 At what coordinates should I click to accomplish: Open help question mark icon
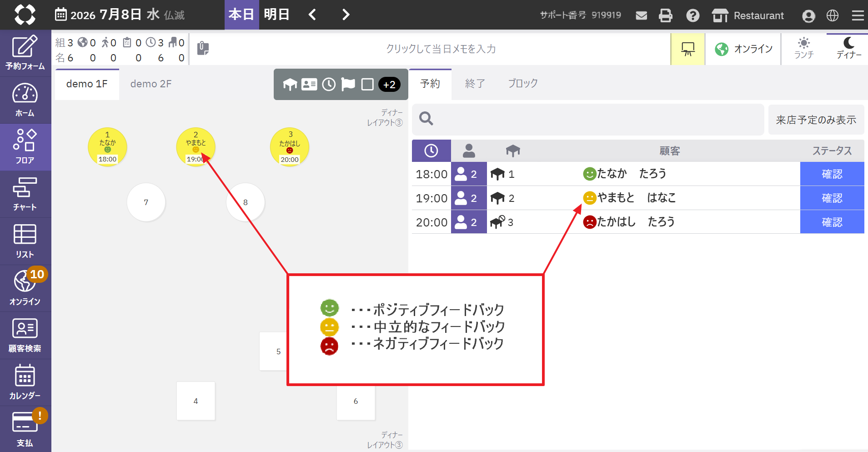(692, 15)
